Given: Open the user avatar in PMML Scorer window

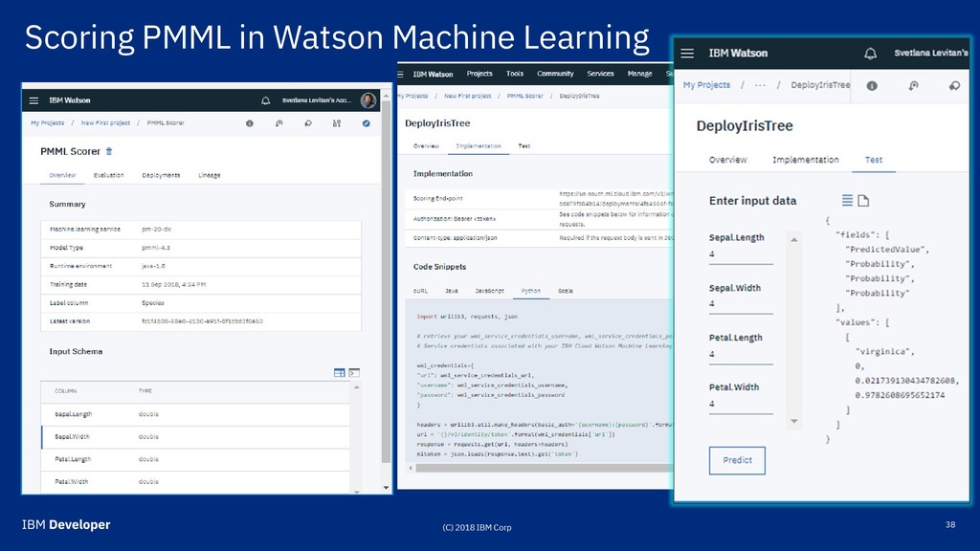Looking at the screenshot, I should click(x=368, y=99).
